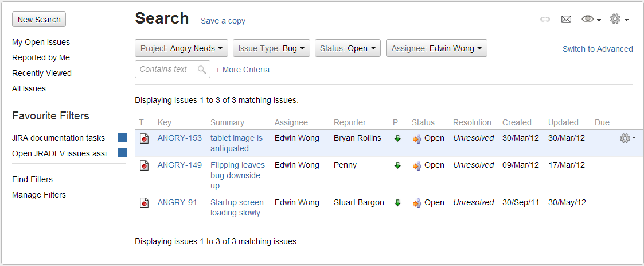Click the Contains text input field
The height and width of the screenshot is (266, 644).
[x=165, y=70]
